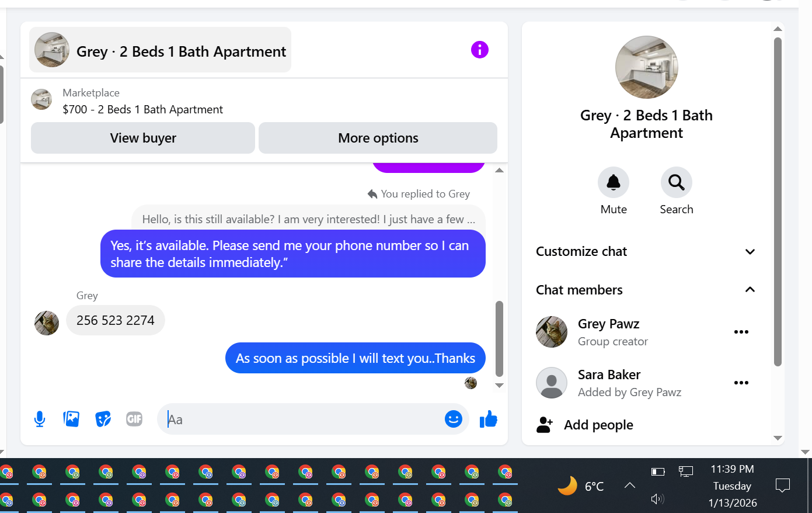Screen dimensions: 812x513
Task: Open options menu for Grey Pawz
Action: [x=741, y=332]
